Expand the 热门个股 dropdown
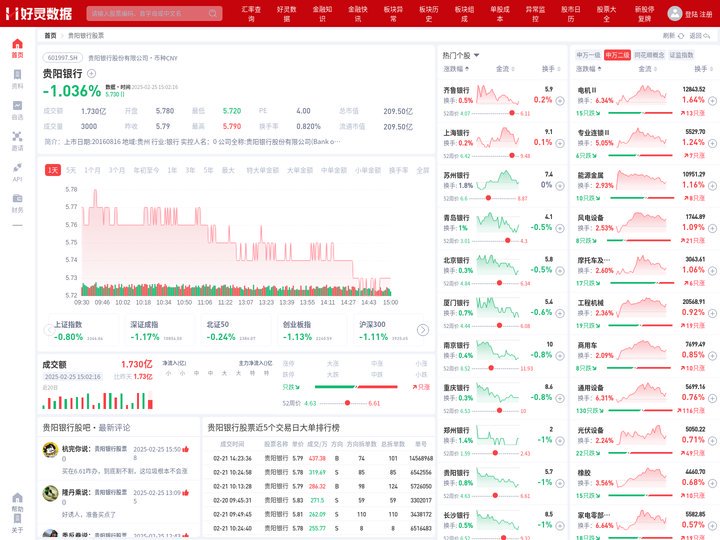The height and width of the screenshot is (540, 720). tap(461, 55)
